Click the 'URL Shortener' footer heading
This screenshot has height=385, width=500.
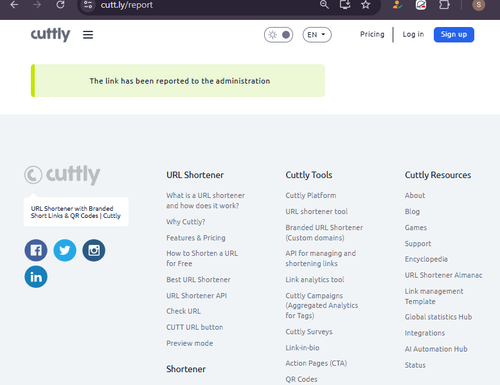coord(195,175)
